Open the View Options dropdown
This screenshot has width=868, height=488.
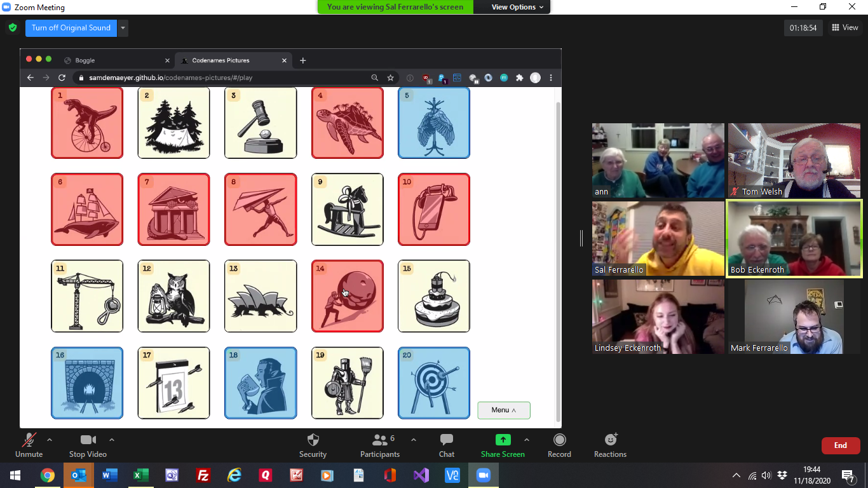518,7
